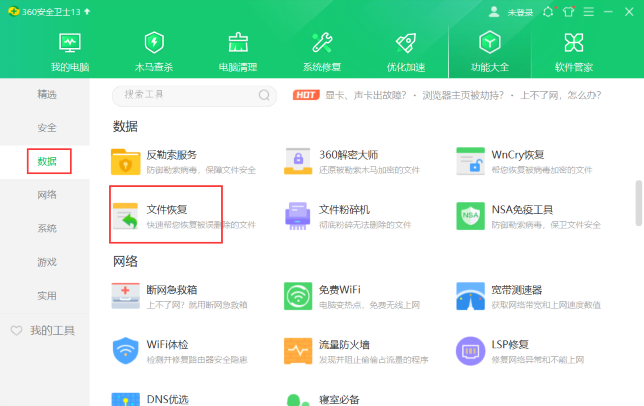
Task: Select 系统 sidebar category
Action: [x=47, y=228]
